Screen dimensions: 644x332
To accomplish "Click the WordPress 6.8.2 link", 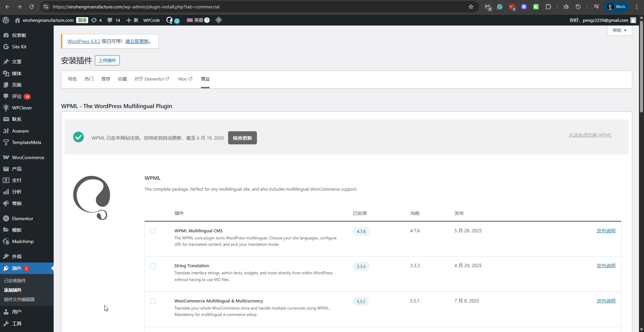I will point(84,41).
